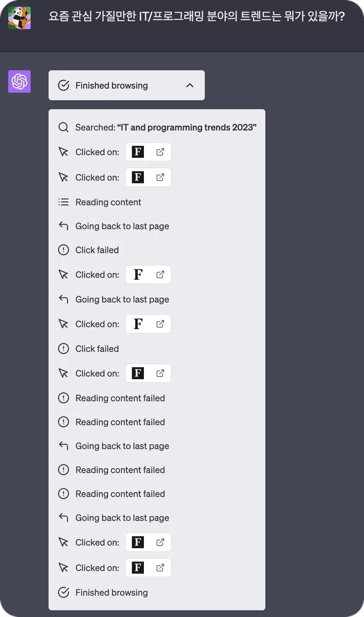Collapse browsing steps with the chevron arrow
The image size is (364, 617).
click(x=190, y=85)
